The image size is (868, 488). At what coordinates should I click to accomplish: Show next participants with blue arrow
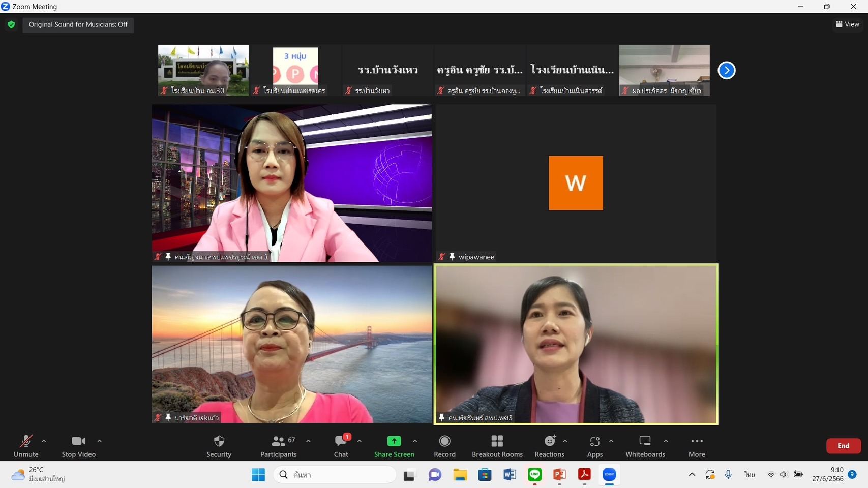[x=726, y=70]
